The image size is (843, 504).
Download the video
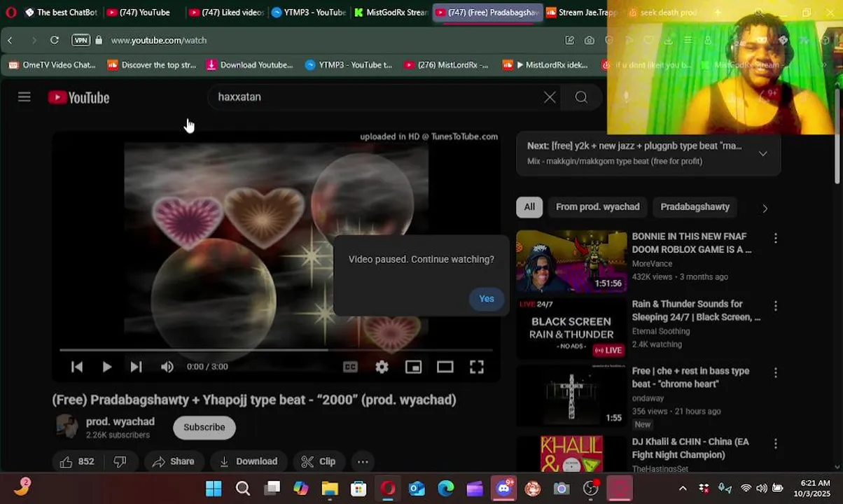249,461
